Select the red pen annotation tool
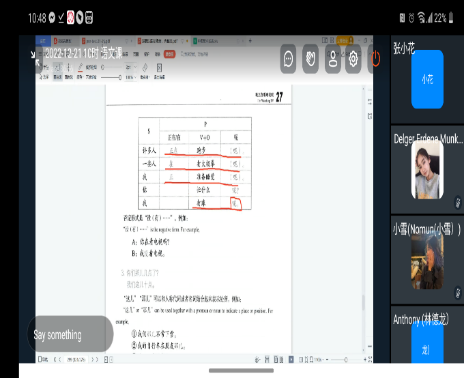The image size is (464, 378). click(x=80, y=68)
